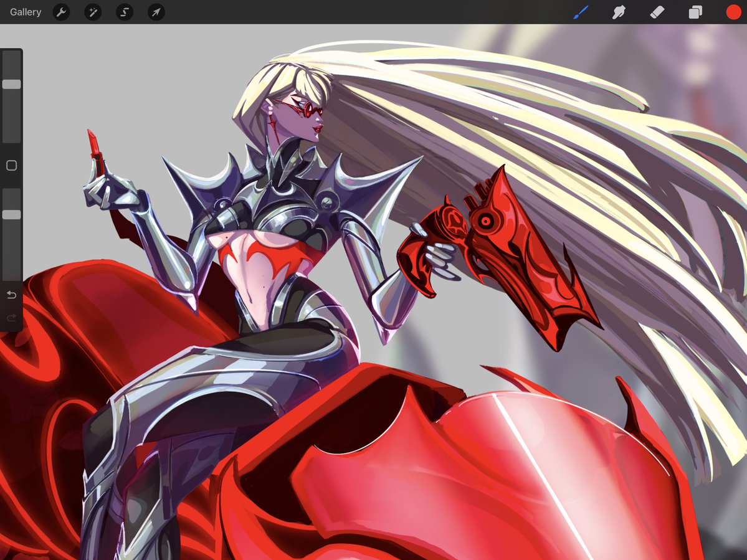Image resolution: width=747 pixels, height=560 pixels.
Task: Click the brush opacity slider handle
Action: tap(11, 215)
